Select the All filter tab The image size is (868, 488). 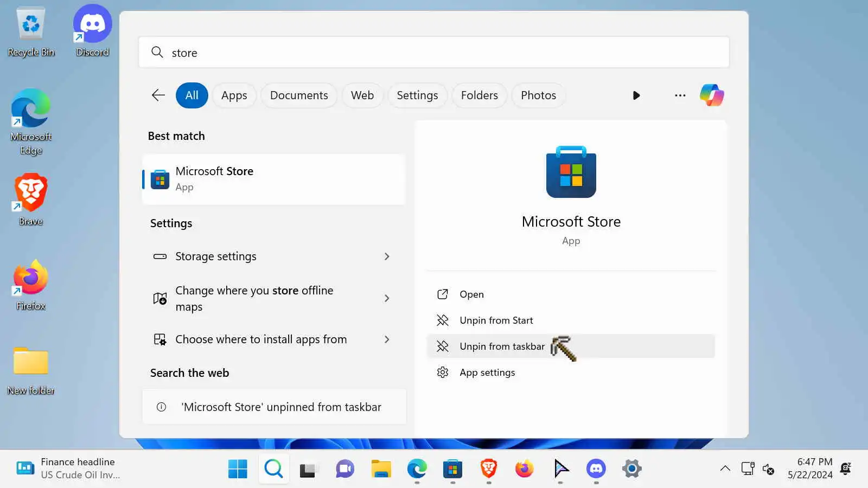192,95
